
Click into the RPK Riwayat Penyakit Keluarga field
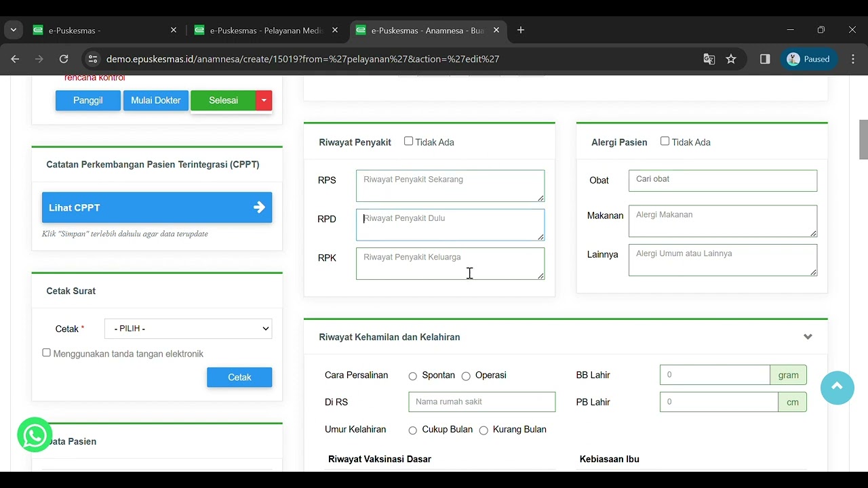pyautogui.click(x=450, y=264)
